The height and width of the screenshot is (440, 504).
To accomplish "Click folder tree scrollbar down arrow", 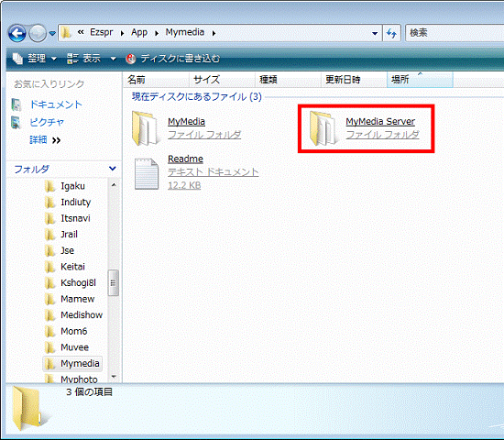I will click(114, 377).
